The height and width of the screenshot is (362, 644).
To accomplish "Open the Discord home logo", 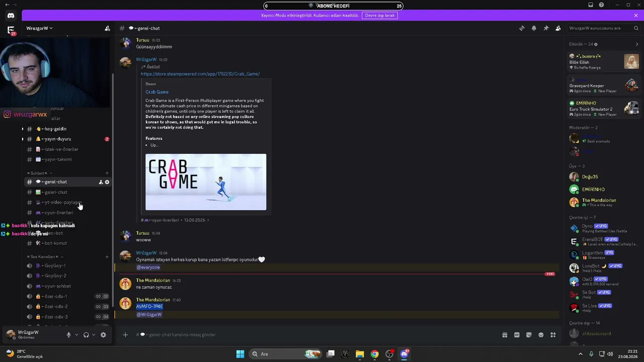I will (11, 16).
